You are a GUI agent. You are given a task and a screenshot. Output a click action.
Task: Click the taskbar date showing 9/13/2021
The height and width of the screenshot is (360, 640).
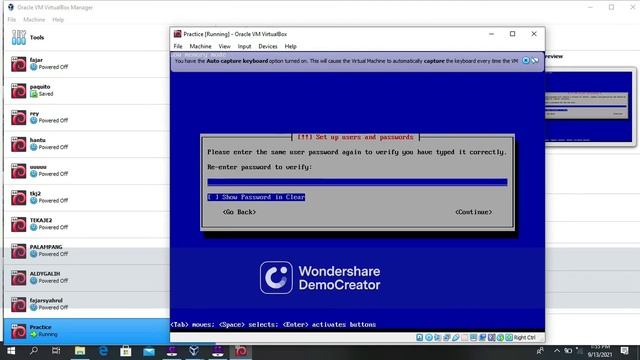pyautogui.click(x=600, y=355)
